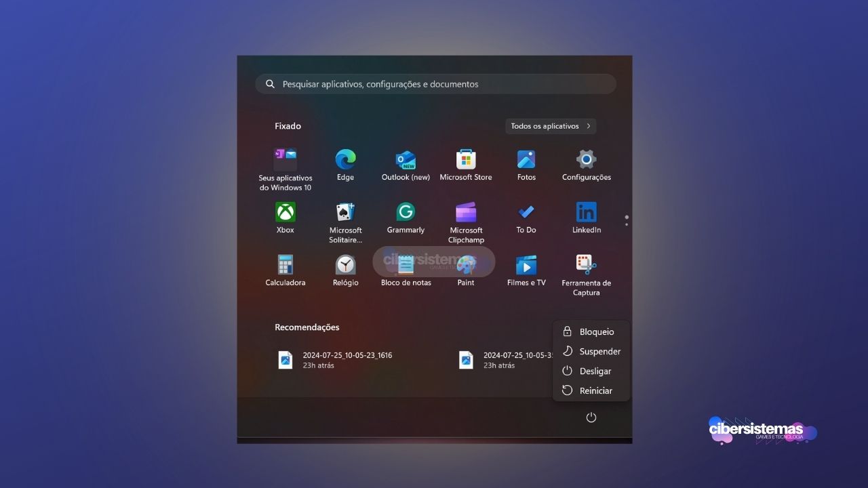Open the LinkedIn app

click(x=587, y=218)
